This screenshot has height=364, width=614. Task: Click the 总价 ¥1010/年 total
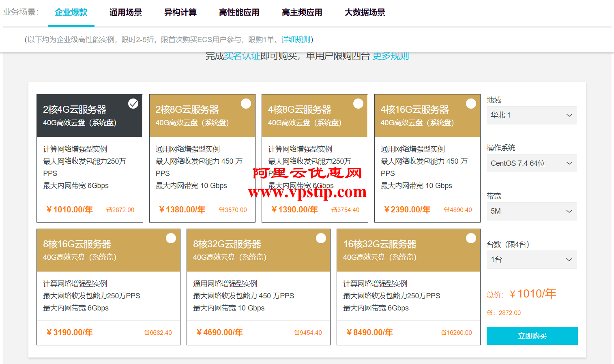click(x=522, y=294)
